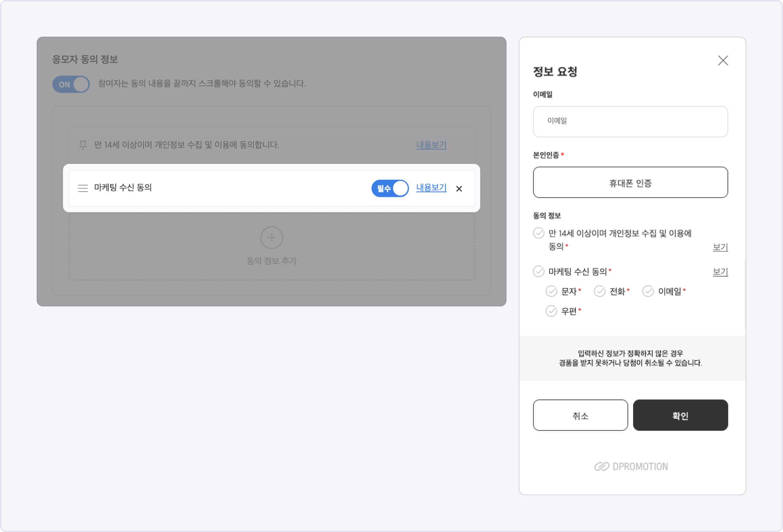This screenshot has width=783, height=532.
Task: Turn off the ON scroll-to-agree toggle
Action: click(x=71, y=84)
